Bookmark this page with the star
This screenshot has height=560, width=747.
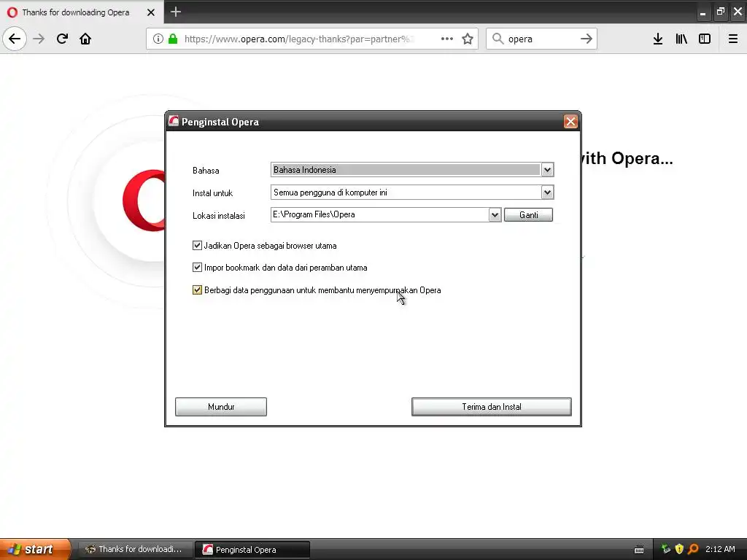pyautogui.click(x=468, y=39)
